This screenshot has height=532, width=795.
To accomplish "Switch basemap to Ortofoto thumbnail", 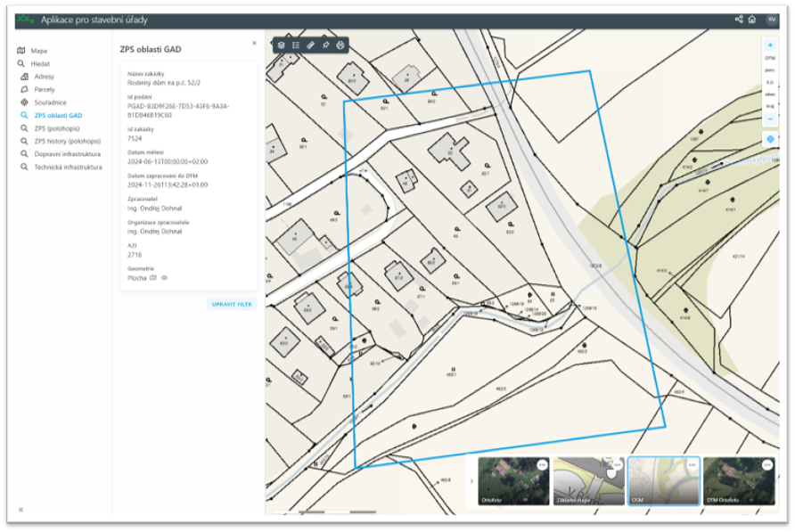I will click(x=513, y=481).
